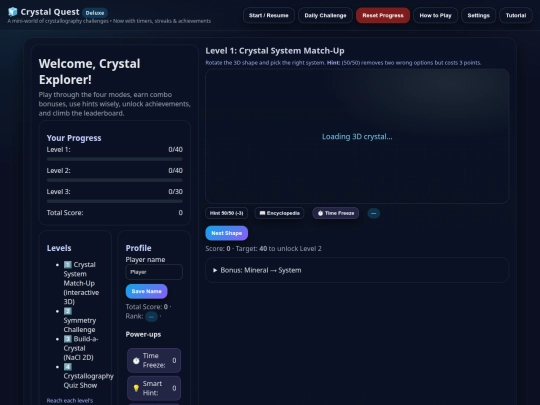Click the Rank dash badge in Profile
The height and width of the screenshot is (405, 540).
[151, 316]
